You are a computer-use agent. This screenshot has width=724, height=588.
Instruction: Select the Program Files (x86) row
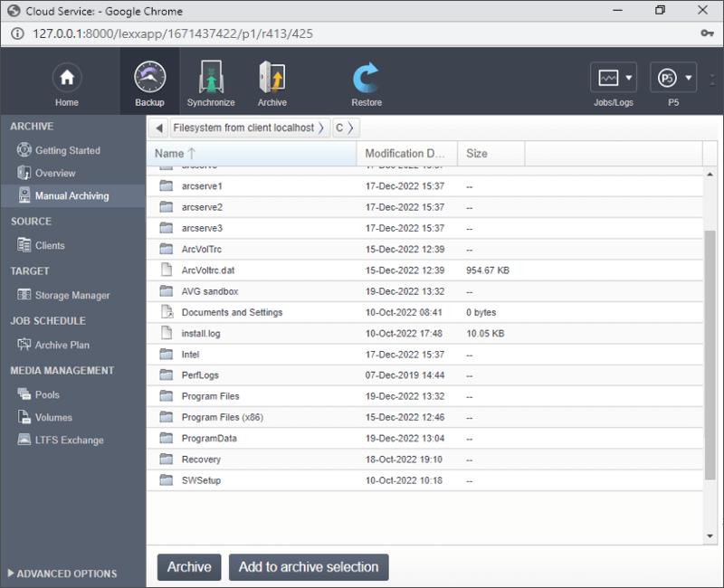(424, 417)
